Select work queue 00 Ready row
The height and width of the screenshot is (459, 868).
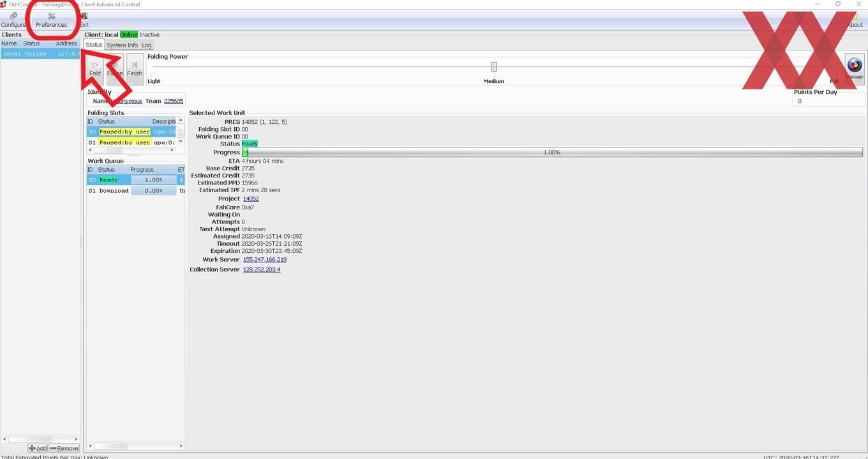click(x=135, y=180)
